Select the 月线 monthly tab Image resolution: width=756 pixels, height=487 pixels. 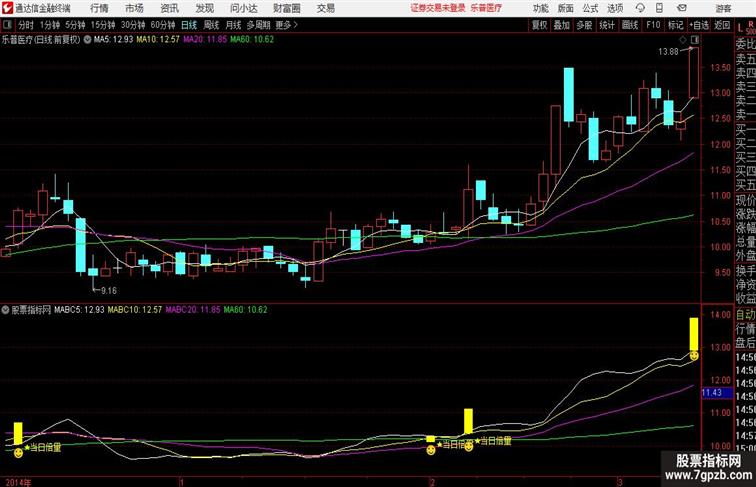233,25
